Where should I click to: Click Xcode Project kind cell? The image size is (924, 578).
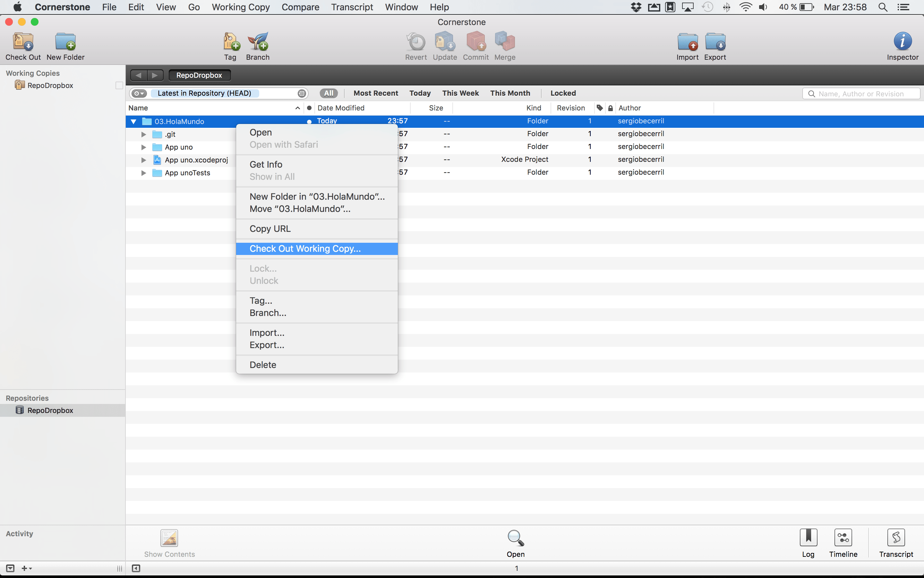(x=524, y=159)
